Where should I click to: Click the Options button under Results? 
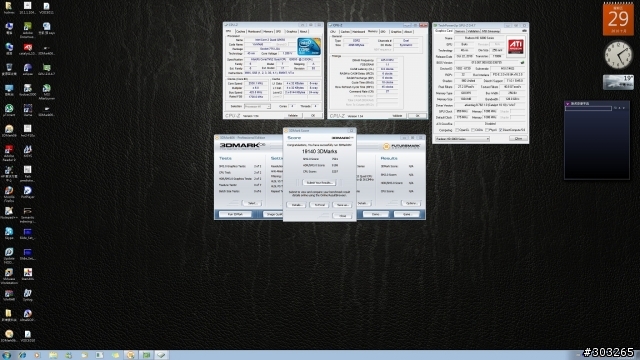411,203
